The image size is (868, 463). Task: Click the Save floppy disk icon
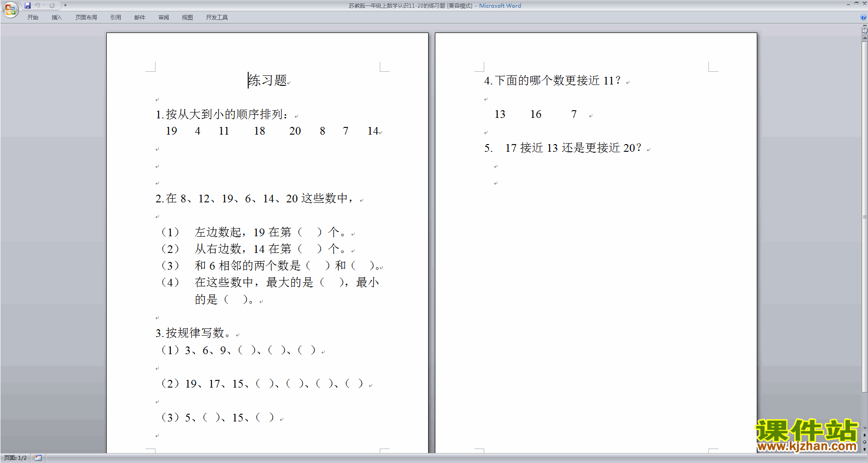click(x=28, y=5)
